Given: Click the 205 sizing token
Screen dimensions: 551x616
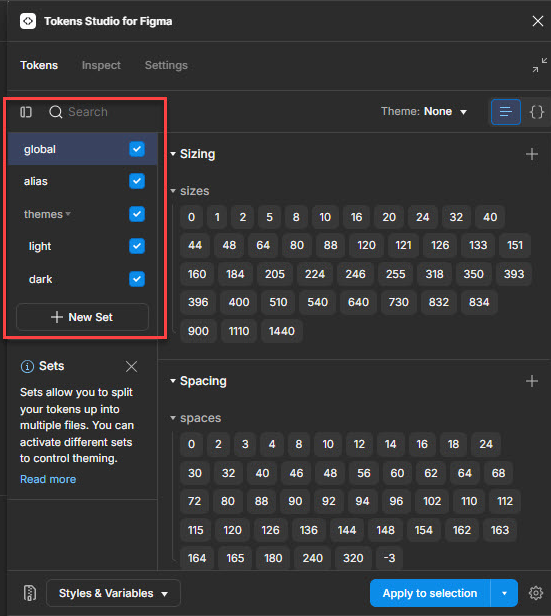Looking at the screenshot, I should [x=275, y=274].
